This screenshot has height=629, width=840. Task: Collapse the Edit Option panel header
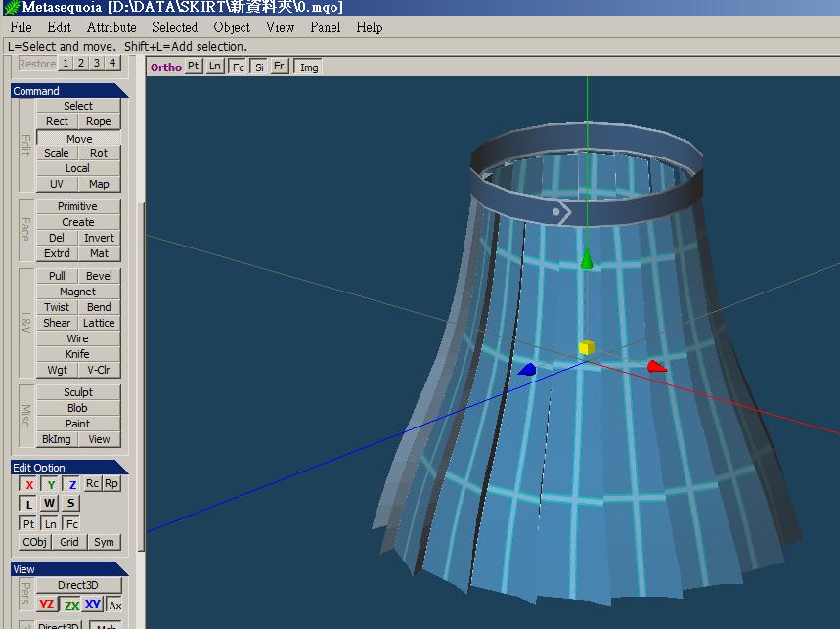pos(69,468)
